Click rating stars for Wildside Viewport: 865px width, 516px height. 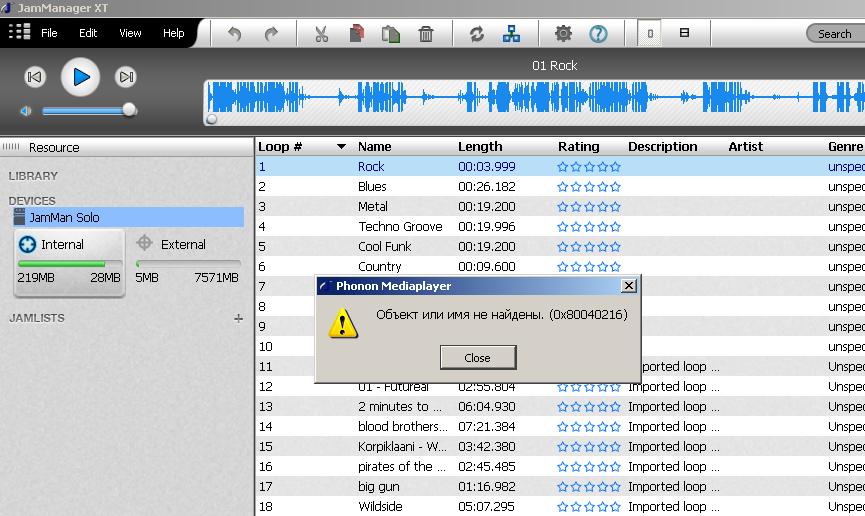tap(589, 507)
